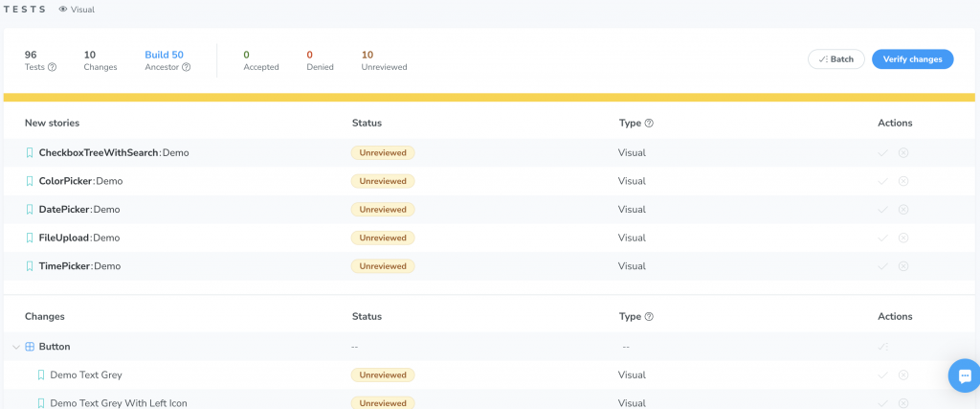Filter by 0 Denied count
The width and height of the screenshot is (980, 409).
pyautogui.click(x=320, y=60)
